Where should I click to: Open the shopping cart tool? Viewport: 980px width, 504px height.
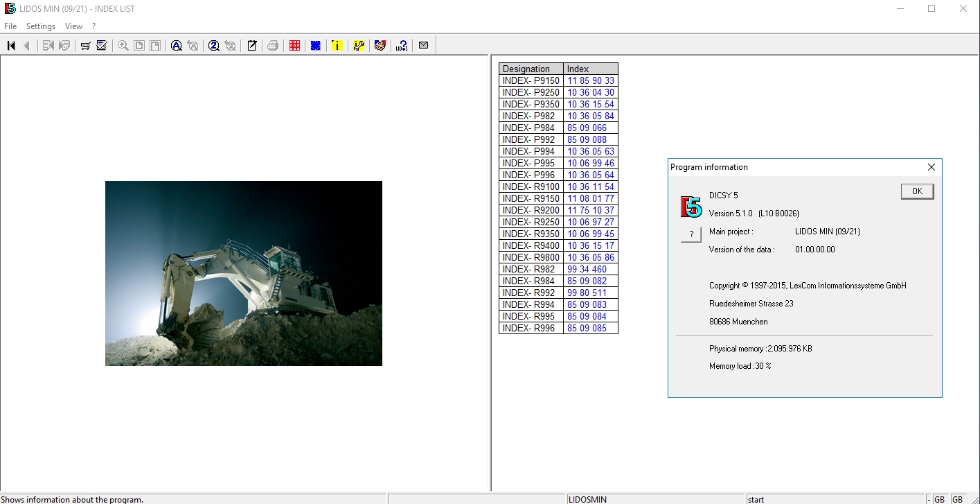84,45
